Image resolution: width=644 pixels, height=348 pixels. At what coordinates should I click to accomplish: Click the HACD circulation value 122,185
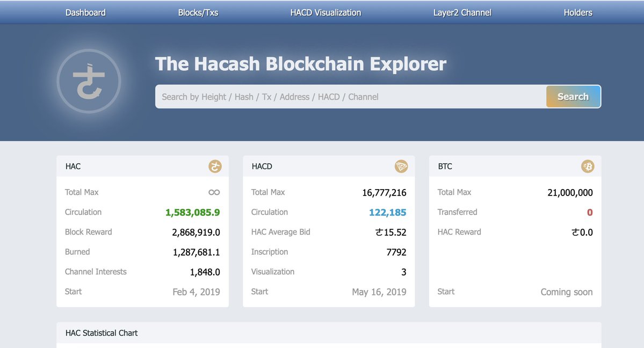point(388,213)
